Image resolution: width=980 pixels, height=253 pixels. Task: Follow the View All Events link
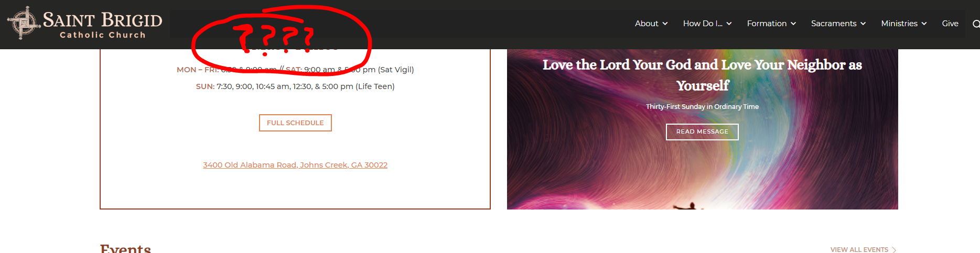(x=859, y=250)
